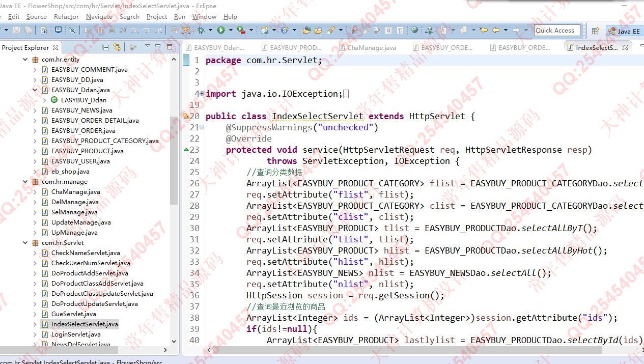Click the Project Explorer vertical scrollbar
This screenshot has height=364, width=644.
click(174, 160)
